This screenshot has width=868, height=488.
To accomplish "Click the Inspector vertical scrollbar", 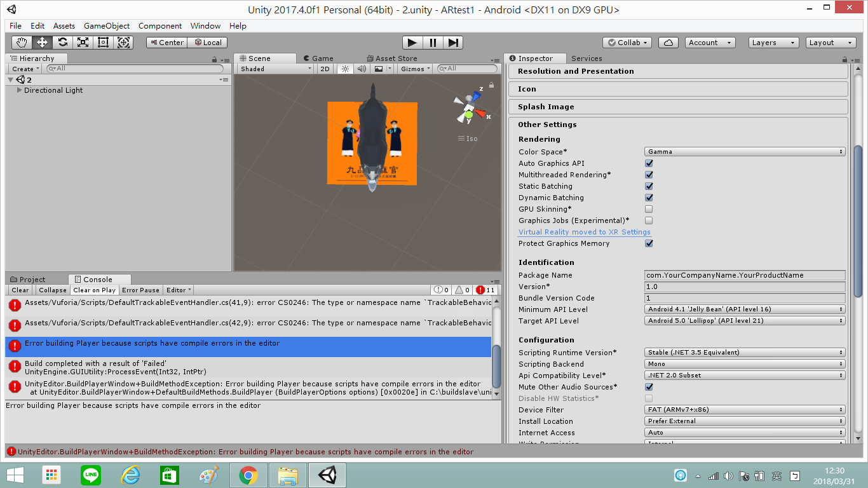I will [x=858, y=221].
